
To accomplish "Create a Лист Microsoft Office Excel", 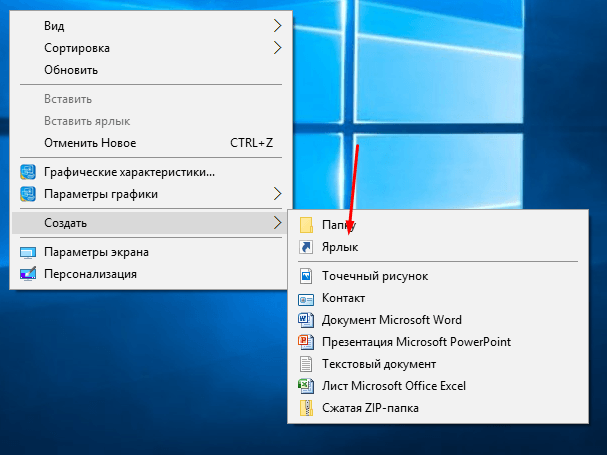I will pos(438,386).
